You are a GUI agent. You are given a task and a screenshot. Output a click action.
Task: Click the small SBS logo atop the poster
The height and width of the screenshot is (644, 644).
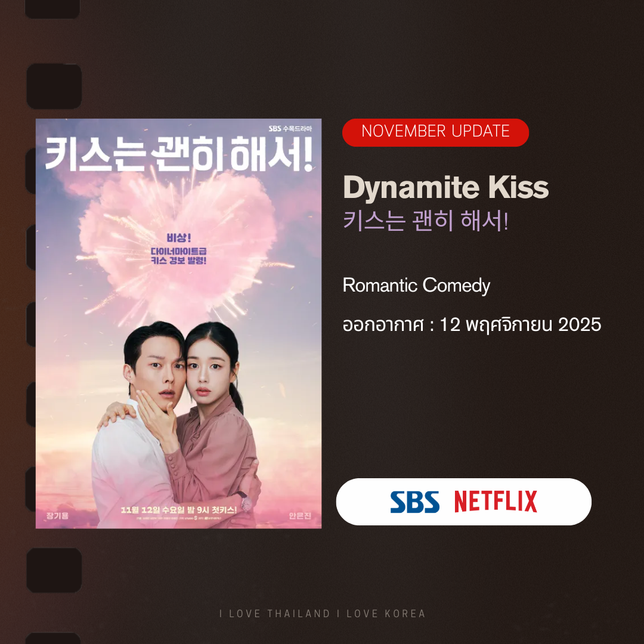pos(275,129)
